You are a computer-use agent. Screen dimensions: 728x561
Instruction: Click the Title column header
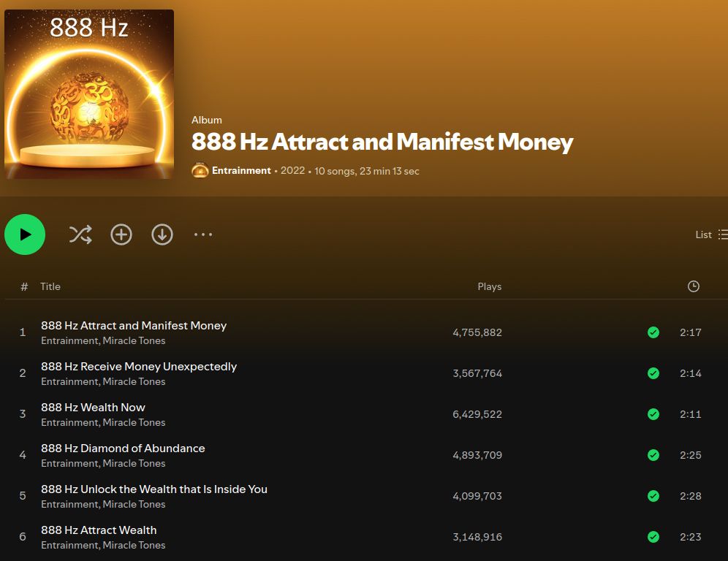(x=50, y=286)
